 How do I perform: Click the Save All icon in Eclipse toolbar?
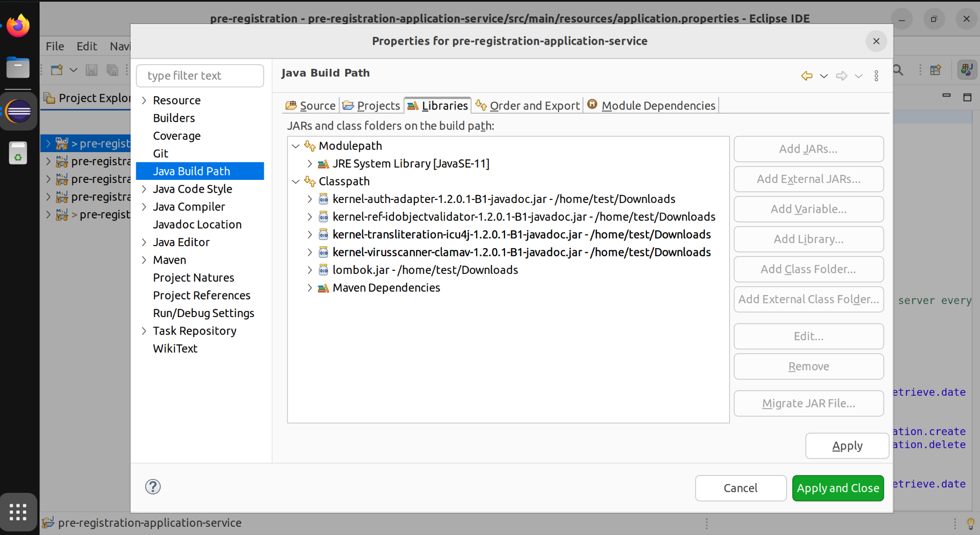(x=112, y=70)
